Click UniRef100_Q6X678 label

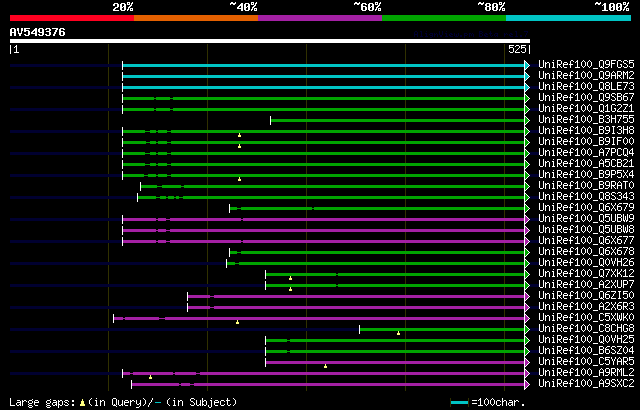[586, 252]
